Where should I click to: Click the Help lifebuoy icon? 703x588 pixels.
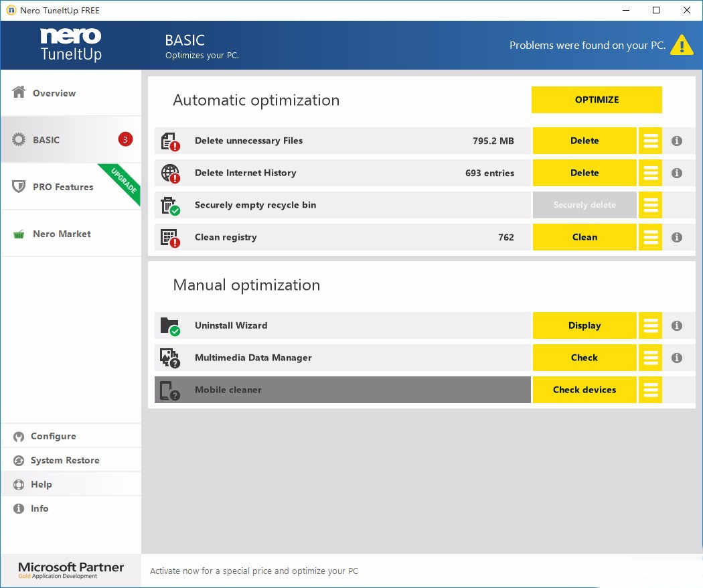point(19,485)
